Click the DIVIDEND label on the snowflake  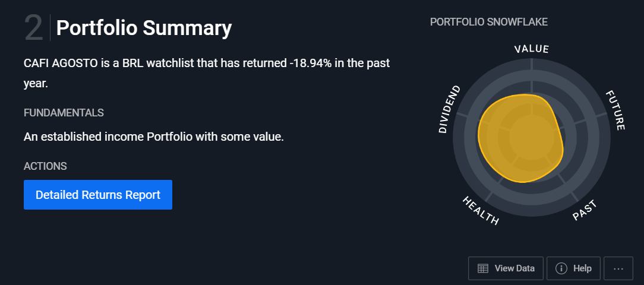point(449,109)
